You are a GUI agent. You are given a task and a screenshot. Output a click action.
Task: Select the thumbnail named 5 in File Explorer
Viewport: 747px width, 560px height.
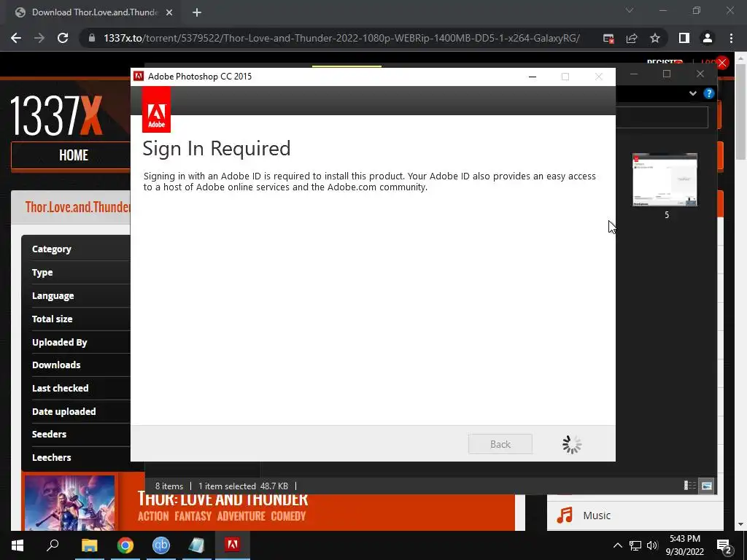(665, 186)
